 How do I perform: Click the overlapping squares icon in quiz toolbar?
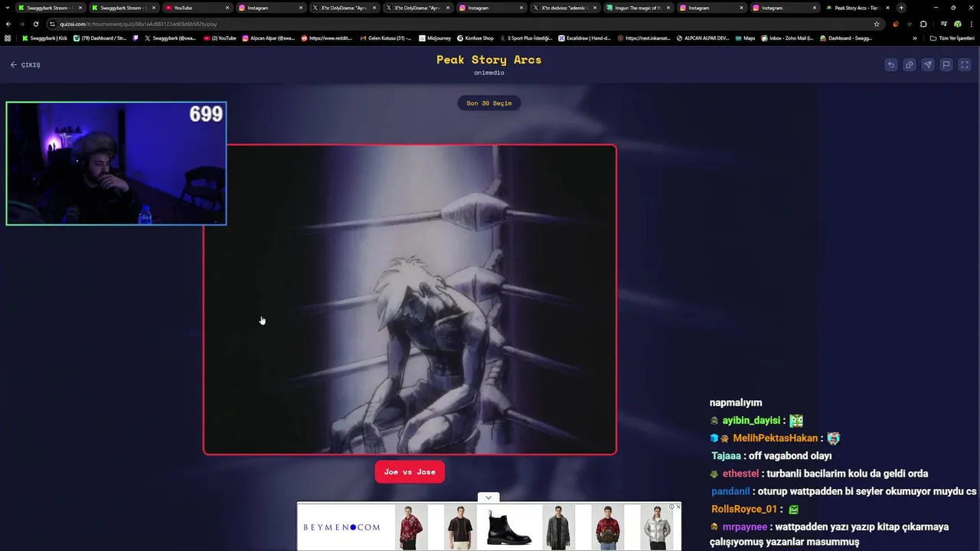click(910, 65)
